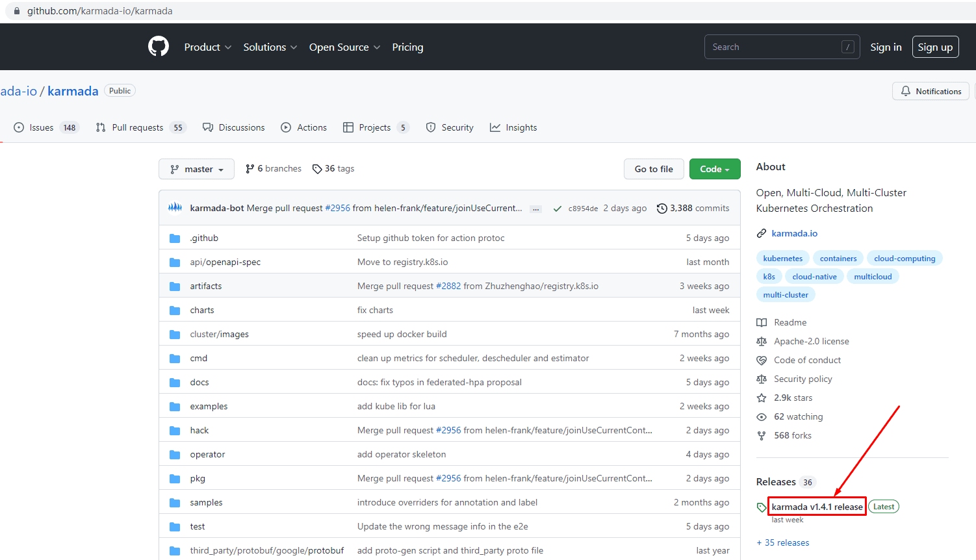Open folder icon for docs

[x=175, y=383]
